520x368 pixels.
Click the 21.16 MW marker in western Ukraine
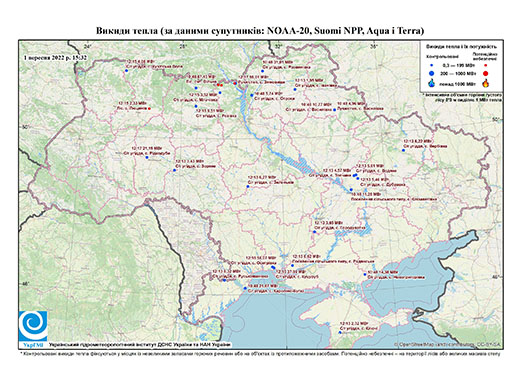tap(147, 158)
